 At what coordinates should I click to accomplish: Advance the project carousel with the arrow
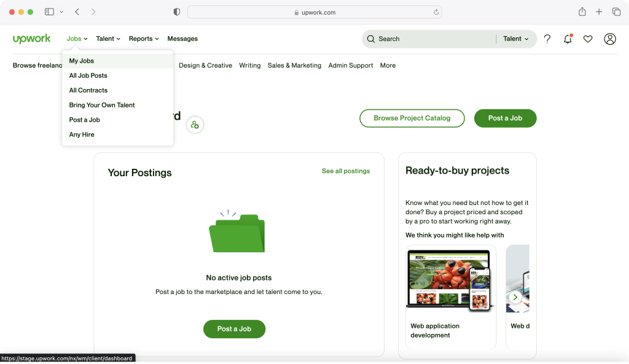[x=515, y=297]
